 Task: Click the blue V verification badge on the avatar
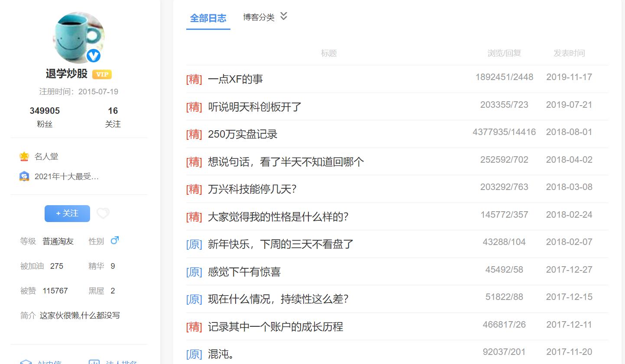pyautogui.click(x=94, y=56)
